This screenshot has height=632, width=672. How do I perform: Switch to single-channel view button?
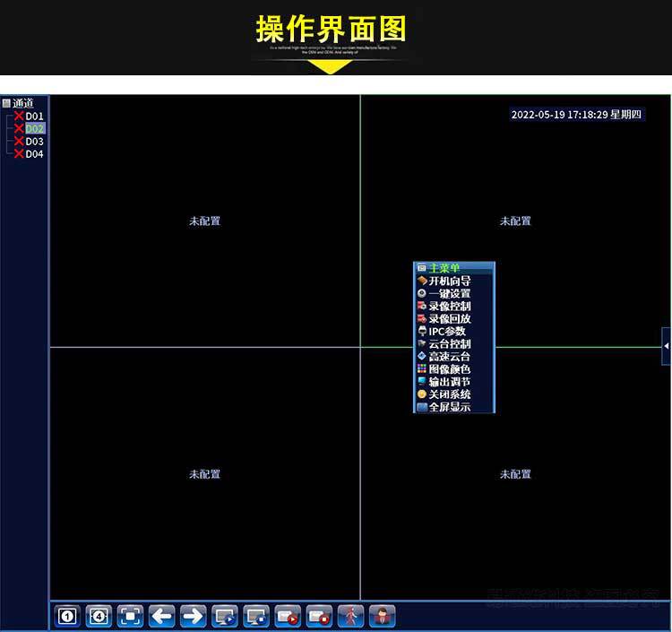click(67, 616)
